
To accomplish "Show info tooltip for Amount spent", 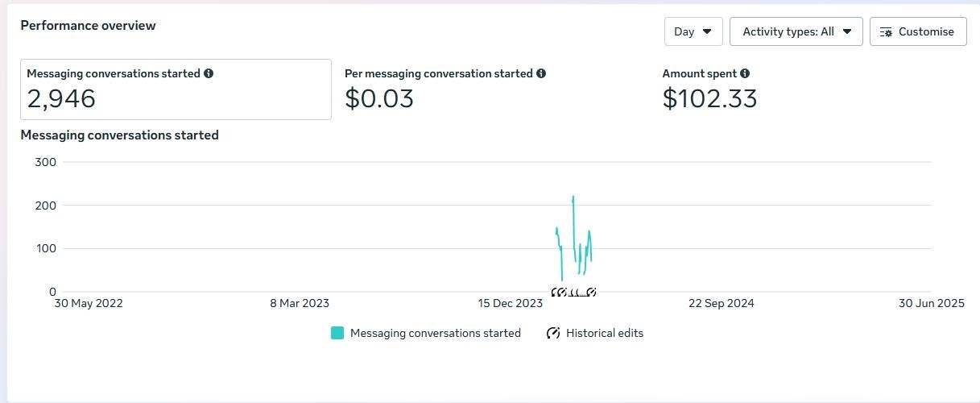I will (x=745, y=73).
